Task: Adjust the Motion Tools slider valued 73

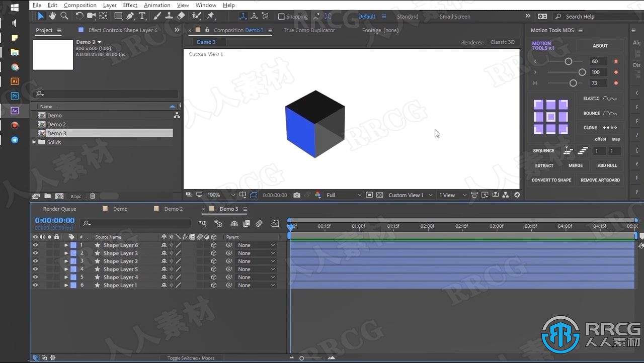Action: click(x=573, y=83)
